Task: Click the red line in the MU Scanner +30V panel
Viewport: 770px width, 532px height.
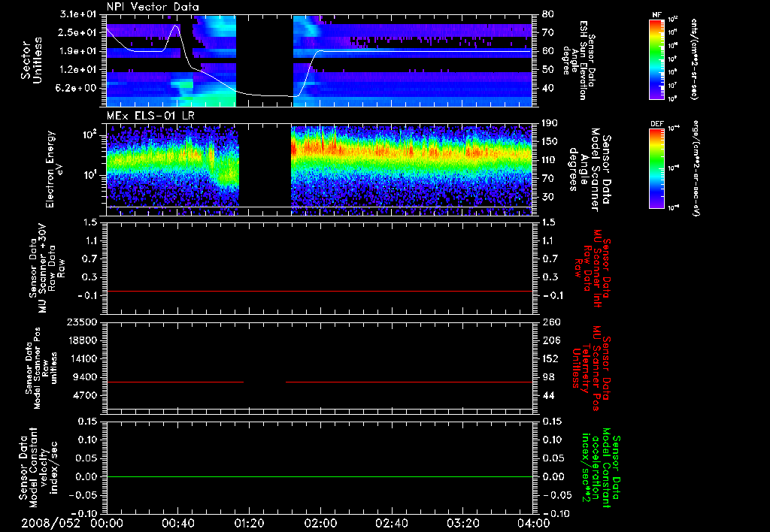Action: point(319,291)
